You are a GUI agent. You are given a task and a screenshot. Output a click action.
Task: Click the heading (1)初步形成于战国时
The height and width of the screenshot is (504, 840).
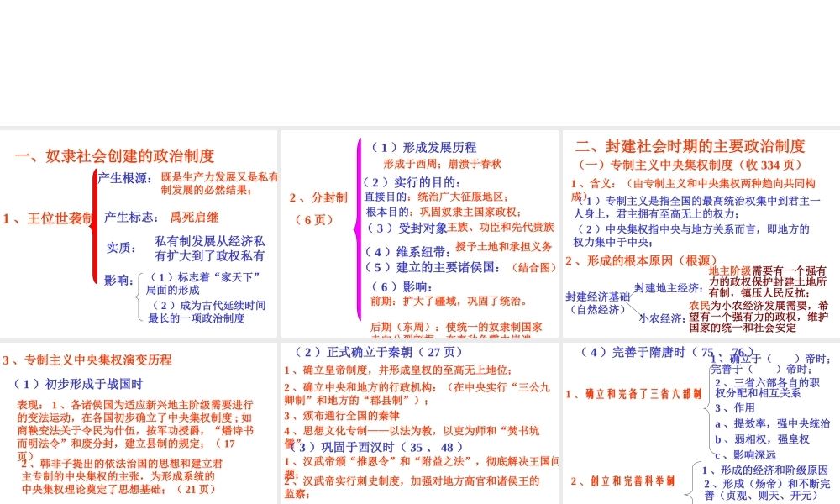77,384
